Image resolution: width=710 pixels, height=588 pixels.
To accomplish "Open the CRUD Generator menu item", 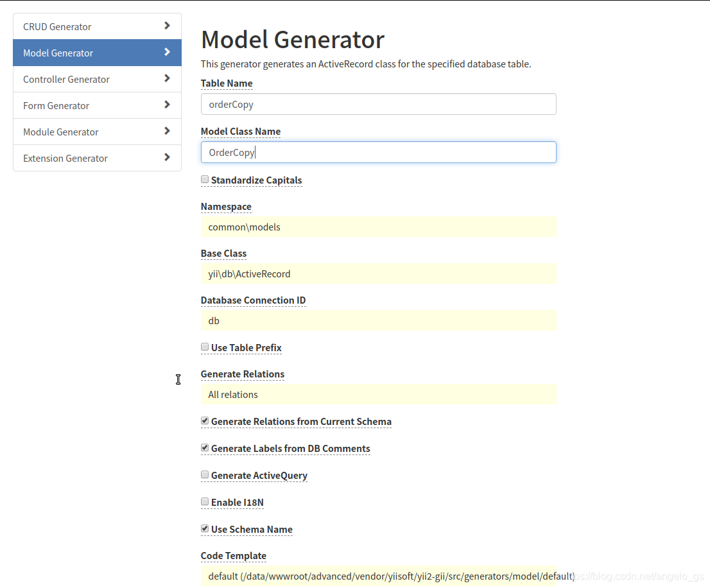I will point(97,26).
